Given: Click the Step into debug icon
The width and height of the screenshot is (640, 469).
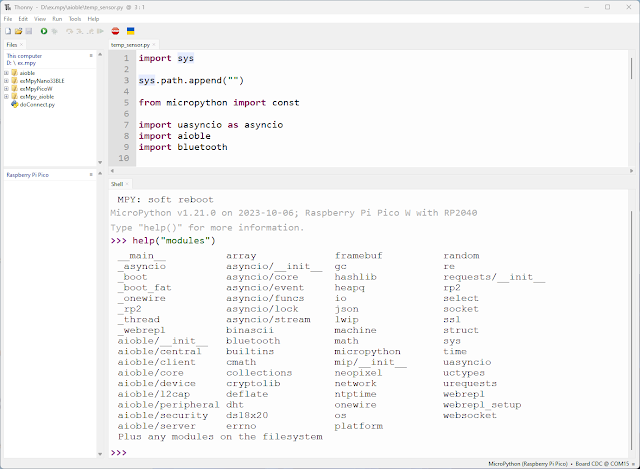Looking at the screenshot, I should pos(80,31).
